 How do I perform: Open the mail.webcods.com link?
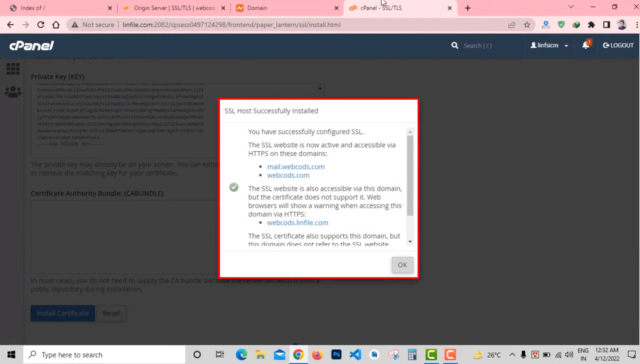point(296,167)
